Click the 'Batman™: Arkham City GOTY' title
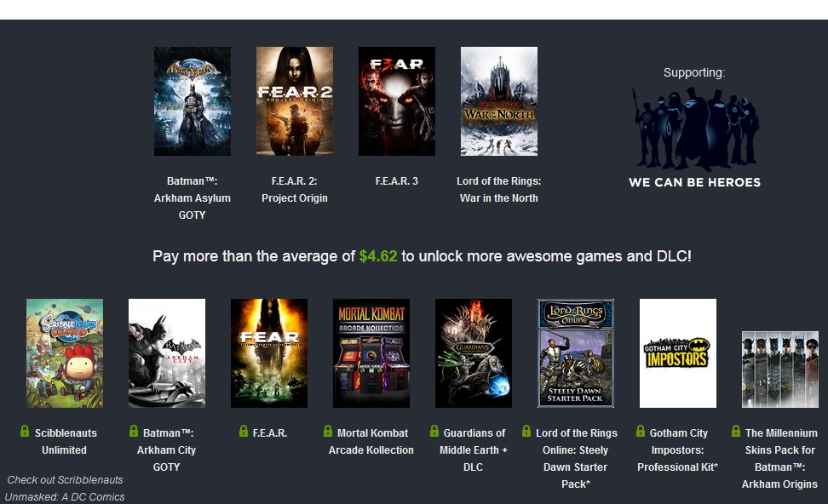 [x=167, y=450]
